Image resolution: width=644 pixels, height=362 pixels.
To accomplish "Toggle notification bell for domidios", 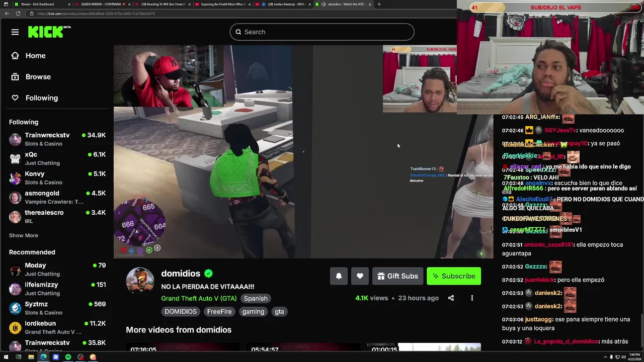I will (x=339, y=276).
